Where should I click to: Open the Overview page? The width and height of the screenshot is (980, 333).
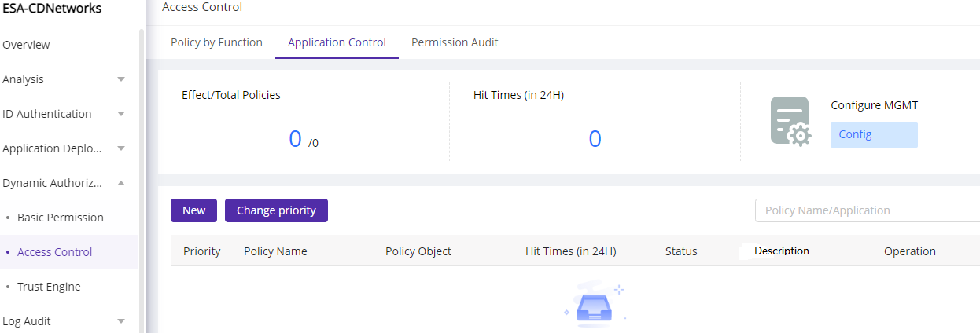[x=26, y=45]
